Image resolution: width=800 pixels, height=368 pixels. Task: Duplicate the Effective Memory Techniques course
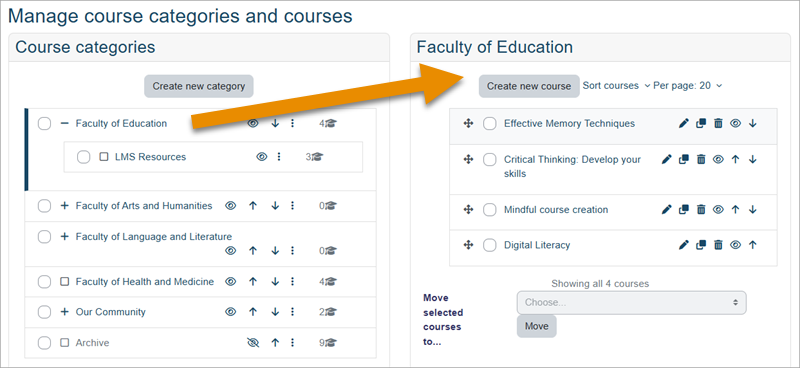coord(701,124)
